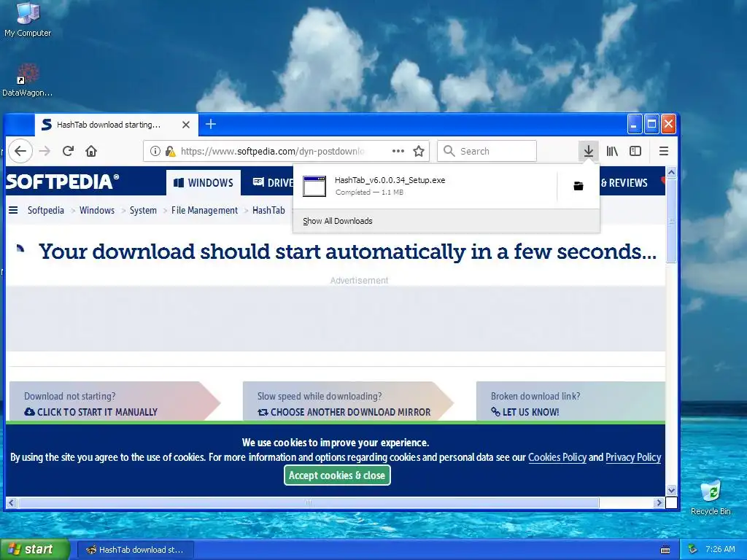Open the WINDOWS category tab
The image size is (747, 560).
[x=204, y=183]
